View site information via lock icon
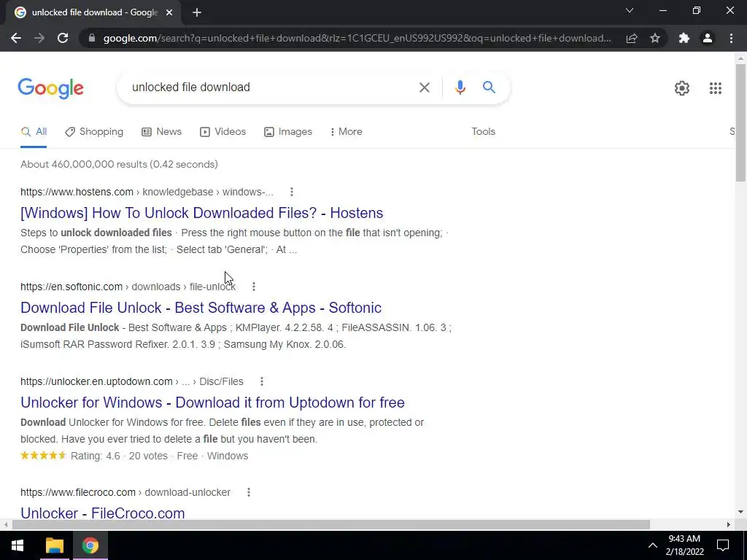 [x=92, y=38]
